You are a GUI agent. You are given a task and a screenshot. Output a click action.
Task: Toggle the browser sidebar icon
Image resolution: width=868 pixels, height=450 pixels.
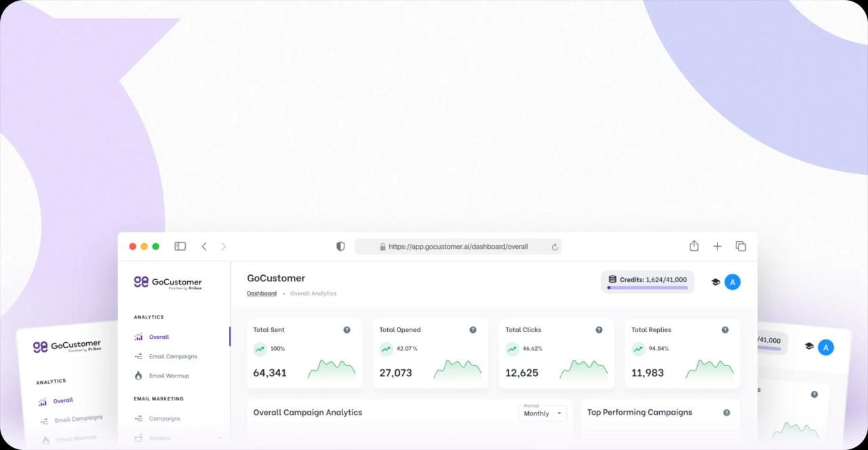[180, 246]
